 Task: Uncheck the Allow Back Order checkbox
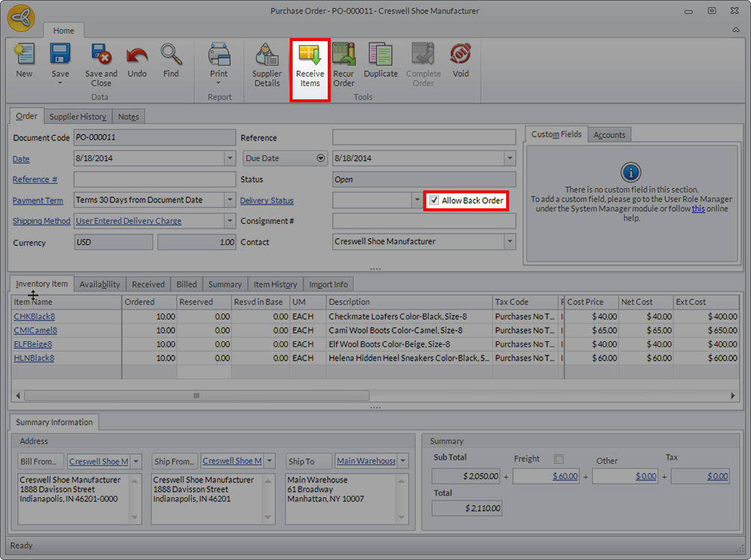pyautogui.click(x=434, y=201)
